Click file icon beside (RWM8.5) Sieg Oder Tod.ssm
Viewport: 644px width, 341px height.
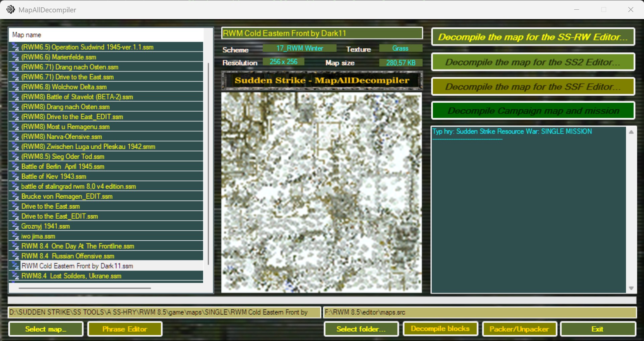pyautogui.click(x=15, y=156)
